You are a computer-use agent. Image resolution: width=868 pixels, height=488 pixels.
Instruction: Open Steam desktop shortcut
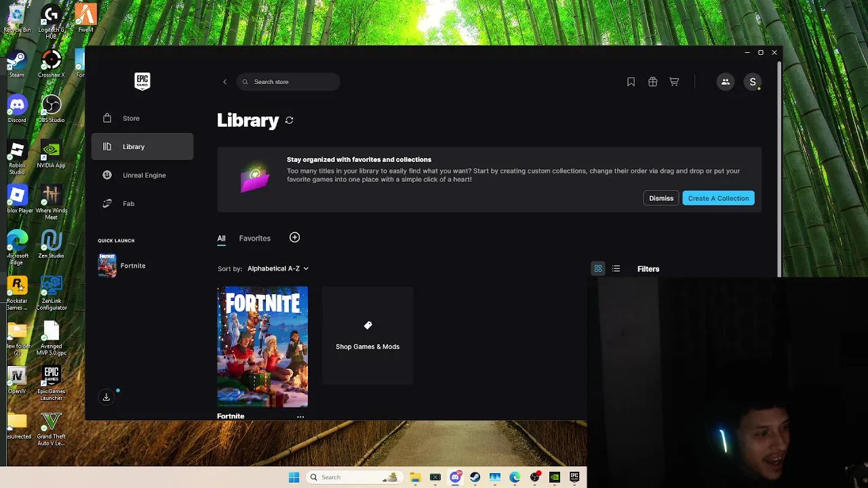pyautogui.click(x=17, y=65)
